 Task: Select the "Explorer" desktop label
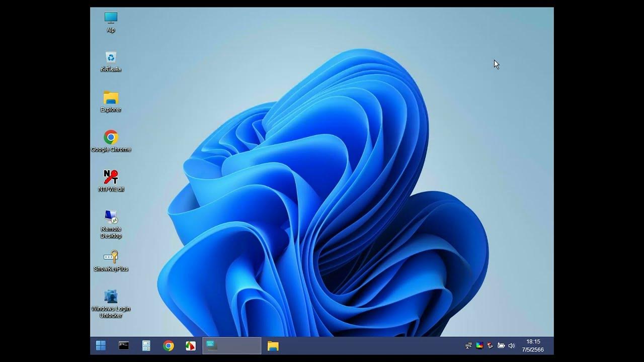click(x=111, y=110)
